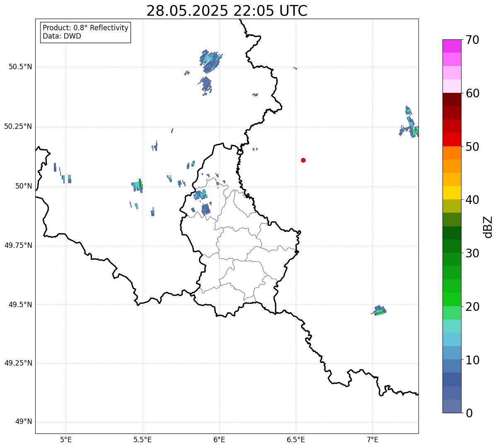
Task: Click the radar echo cluster near 50.5°N 6°E
Action: (x=210, y=61)
